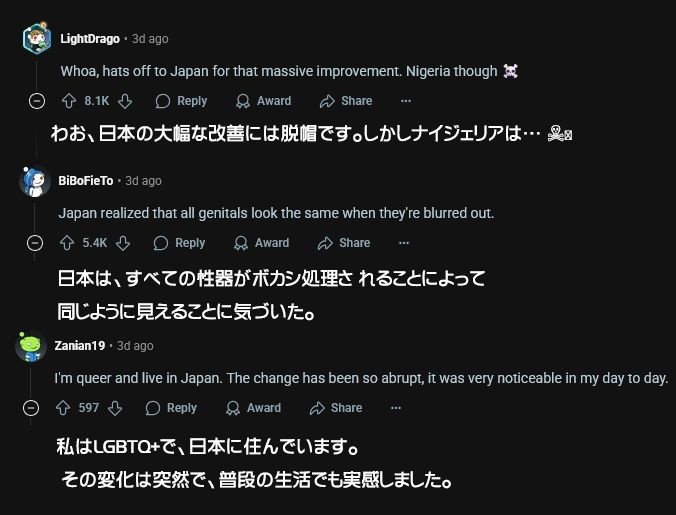Downvote BiBoFieTo's comment
This screenshot has width=676, height=515.
click(124, 243)
